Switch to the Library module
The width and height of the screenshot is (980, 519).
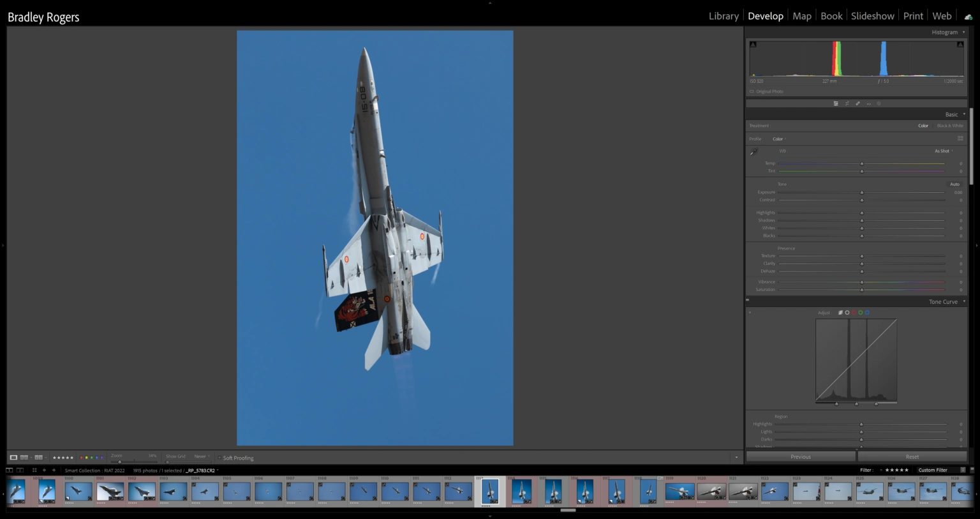pyautogui.click(x=724, y=16)
